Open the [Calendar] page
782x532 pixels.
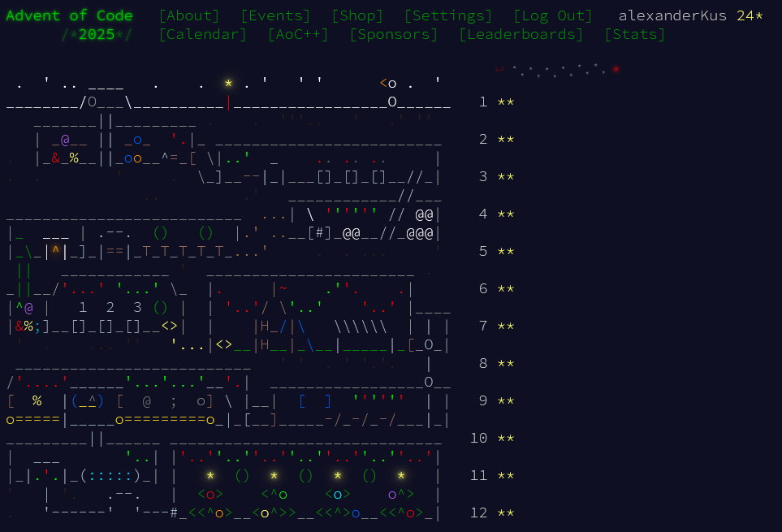click(x=202, y=34)
